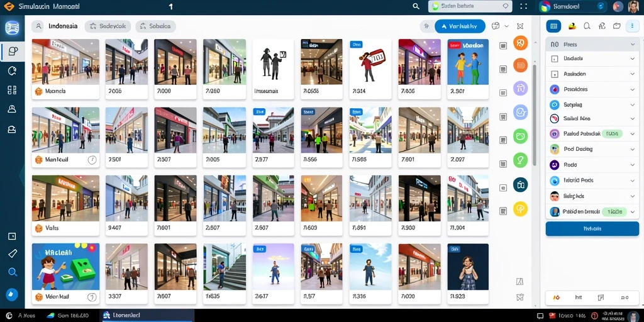Click the folder icon in right panel toolbar
The height and width of the screenshot is (322, 644).
click(x=616, y=26)
